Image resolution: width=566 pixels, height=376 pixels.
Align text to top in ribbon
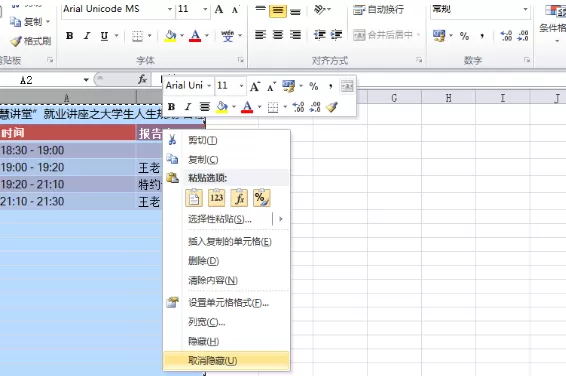coord(260,10)
